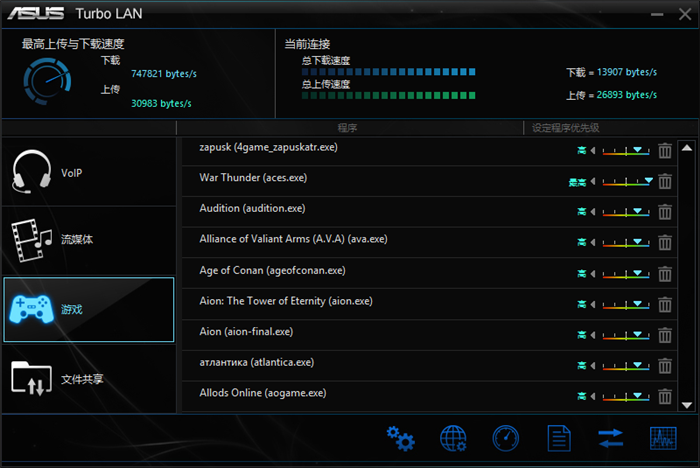Click the globe network settings icon
700x468 pixels.
click(454, 438)
